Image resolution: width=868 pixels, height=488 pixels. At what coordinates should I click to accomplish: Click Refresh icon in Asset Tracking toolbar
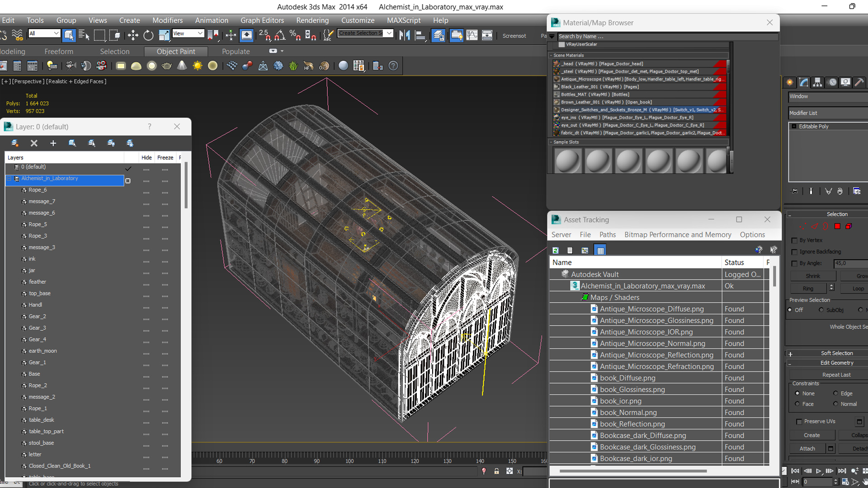pos(556,250)
